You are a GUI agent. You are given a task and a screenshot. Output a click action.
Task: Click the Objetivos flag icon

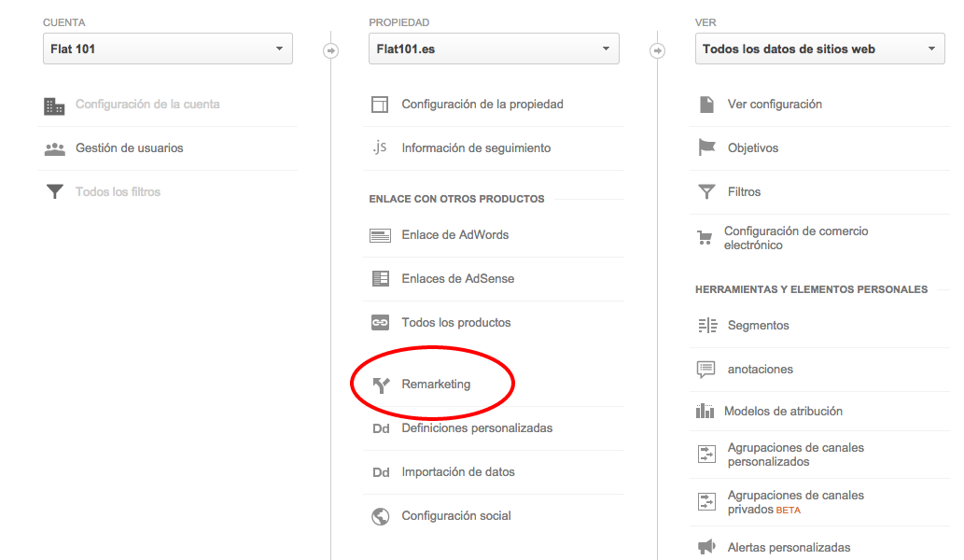point(706,148)
